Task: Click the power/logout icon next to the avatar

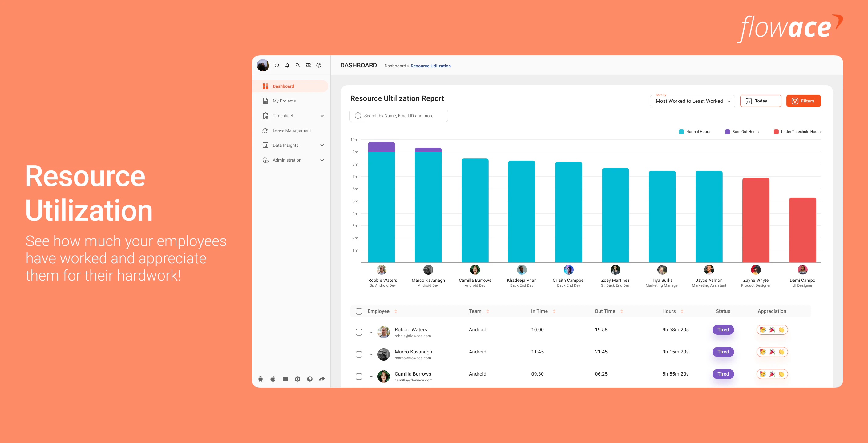Action: point(277,65)
